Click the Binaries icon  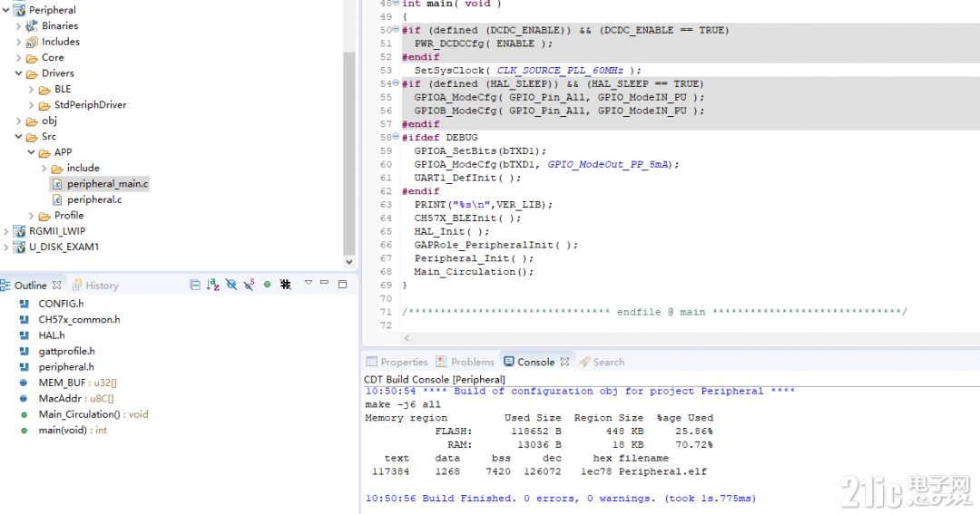click(32, 26)
